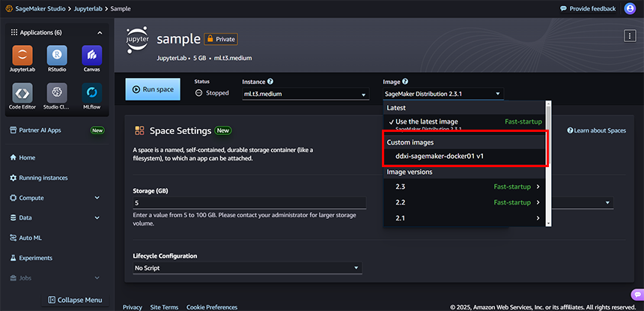Open the purple chat assistant bubble
This screenshot has width=644, height=311.
(637, 295)
